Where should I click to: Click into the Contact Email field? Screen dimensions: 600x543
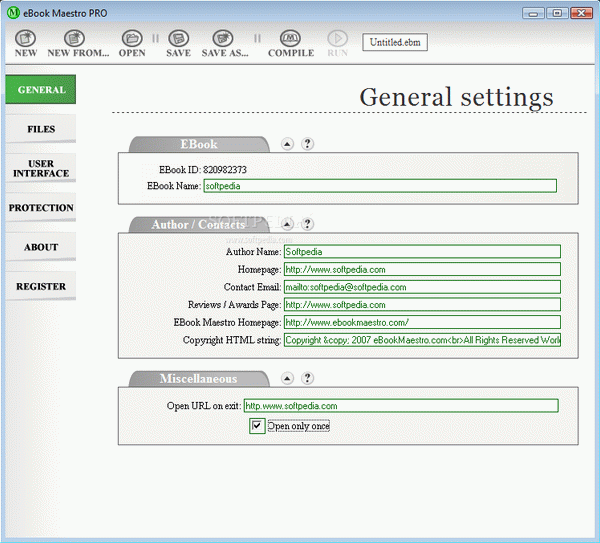click(422, 287)
